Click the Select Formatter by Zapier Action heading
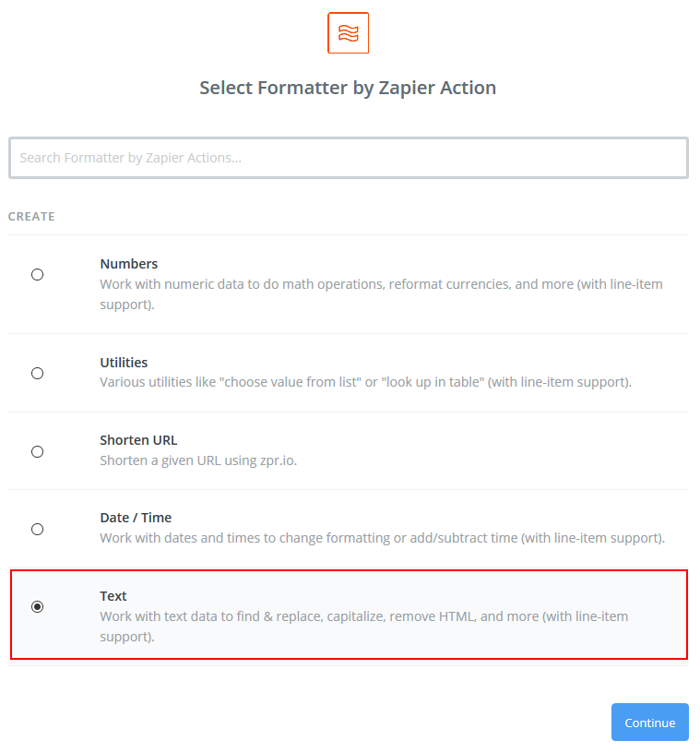 (348, 88)
